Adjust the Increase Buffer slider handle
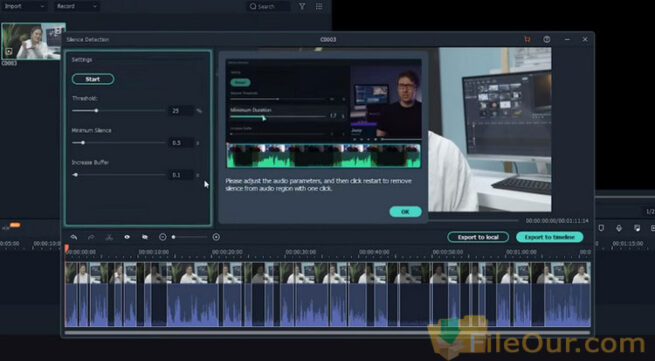This screenshot has height=361, width=655. (76, 175)
